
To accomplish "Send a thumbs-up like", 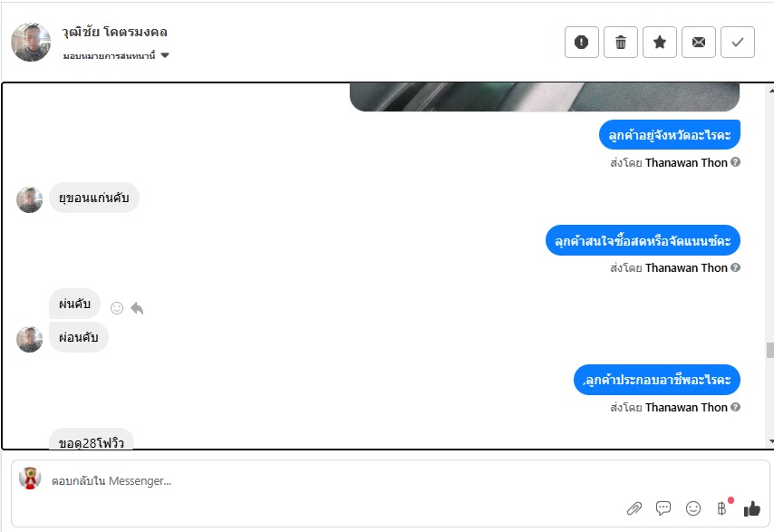I will [751, 508].
